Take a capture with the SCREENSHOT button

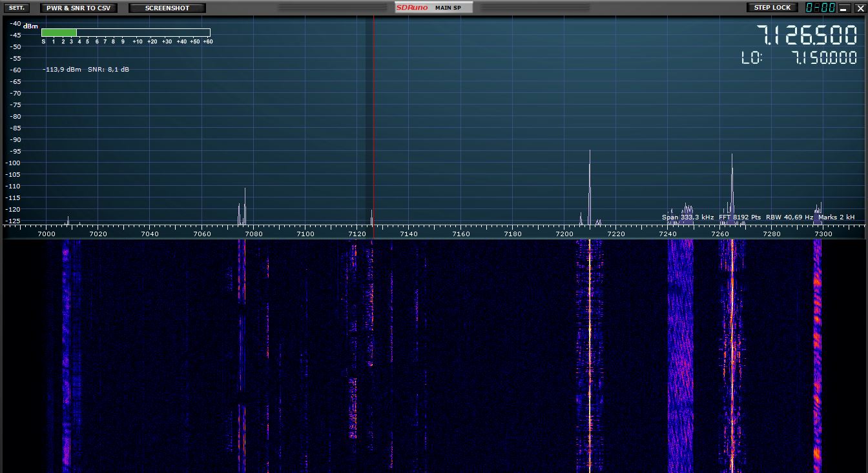(167, 8)
